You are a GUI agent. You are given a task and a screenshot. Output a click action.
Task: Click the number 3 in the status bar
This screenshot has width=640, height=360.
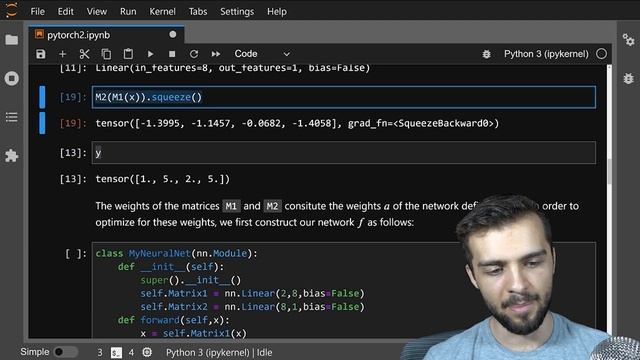100,352
